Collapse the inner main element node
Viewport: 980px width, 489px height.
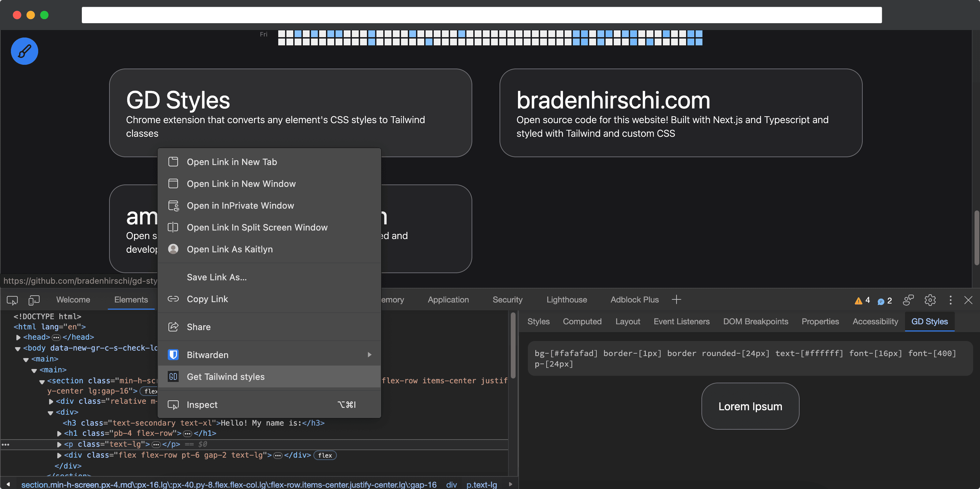[x=34, y=370]
